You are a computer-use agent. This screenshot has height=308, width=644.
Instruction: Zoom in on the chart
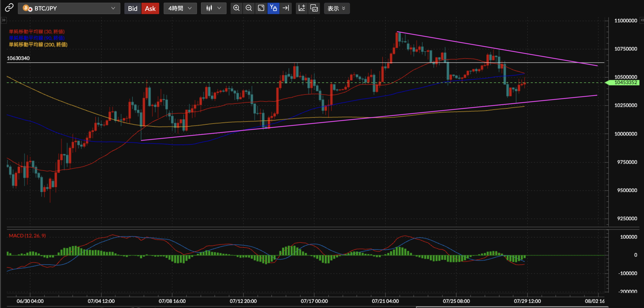point(236,8)
